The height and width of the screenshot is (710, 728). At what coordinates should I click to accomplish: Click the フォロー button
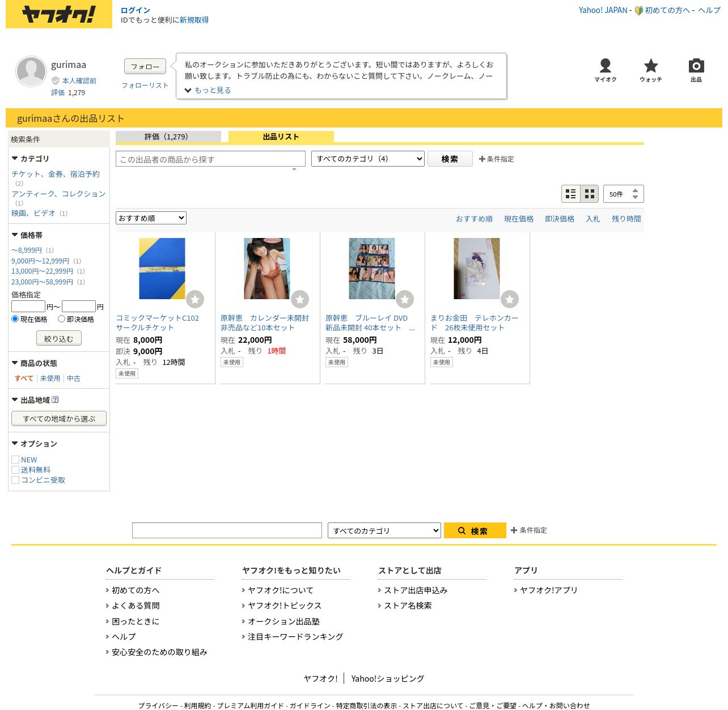click(145, 66)
